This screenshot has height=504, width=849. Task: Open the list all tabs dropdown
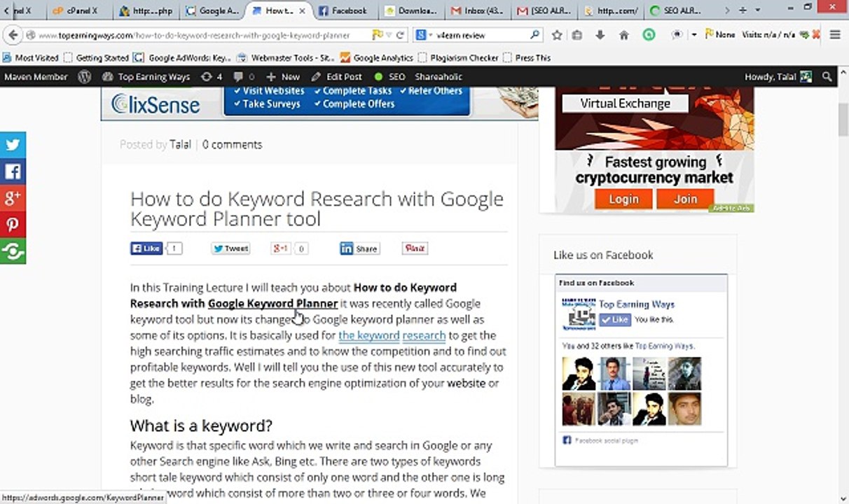click(759, 10)
